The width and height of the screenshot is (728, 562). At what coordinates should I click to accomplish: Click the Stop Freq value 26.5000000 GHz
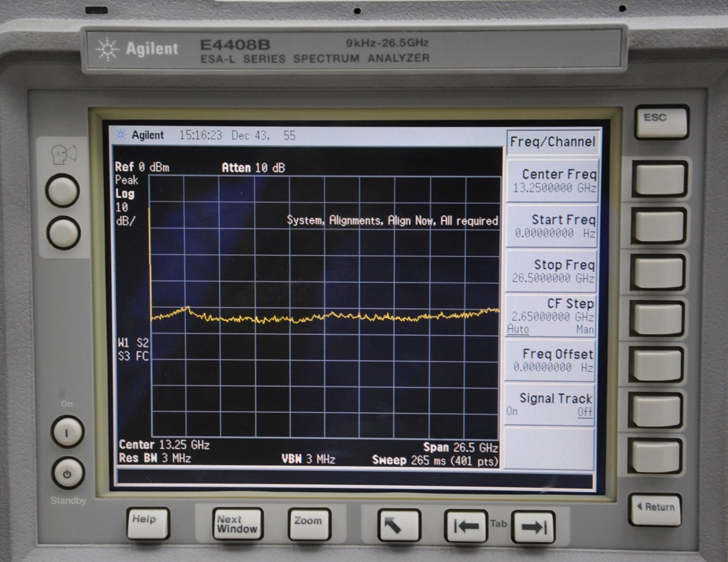click(x=553, y=278)
